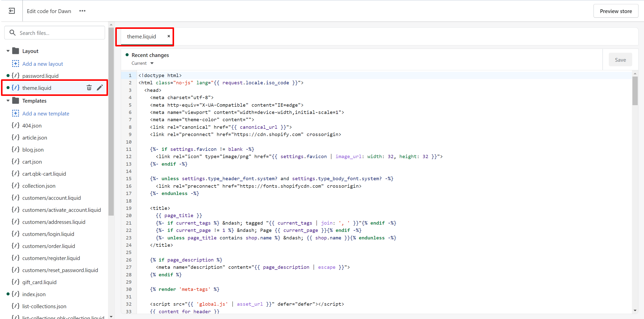This screenshot has height=319, width=644.
Task: Open index.json template
Action: [x=34, y=294]
